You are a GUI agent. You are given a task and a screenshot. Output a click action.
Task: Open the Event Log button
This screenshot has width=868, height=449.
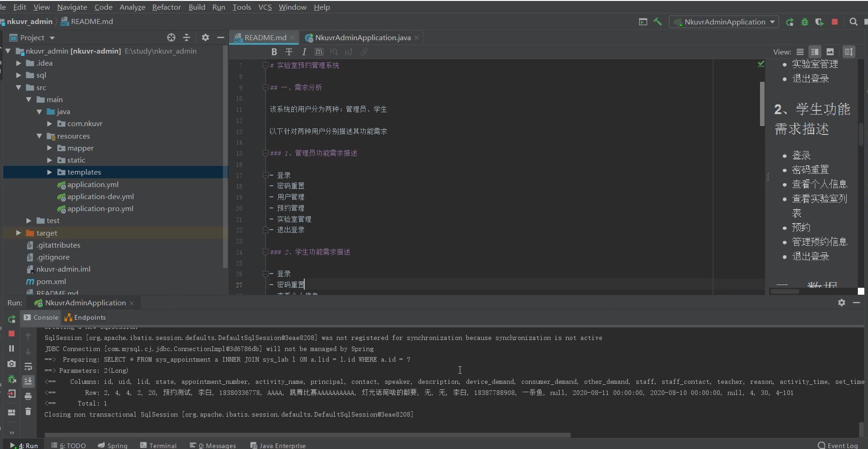click(838, 445)
